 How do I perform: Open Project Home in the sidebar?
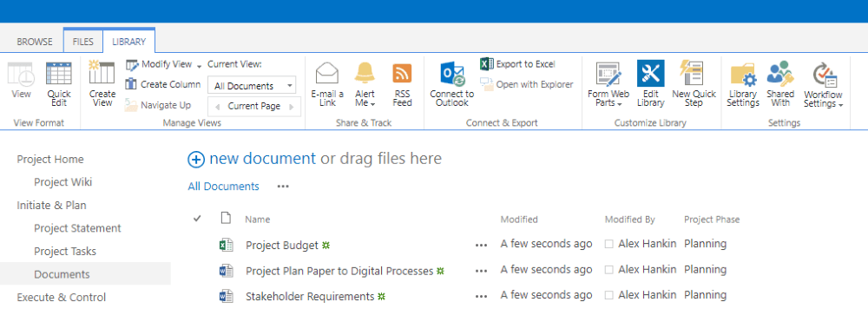point(50,160)
